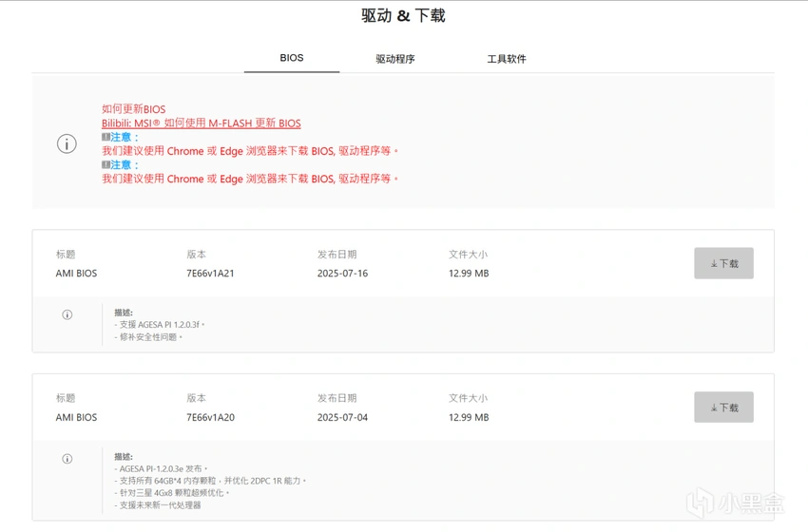
Task: Click 支援未来新一代处理器 line
Action: tap(158, 505)
